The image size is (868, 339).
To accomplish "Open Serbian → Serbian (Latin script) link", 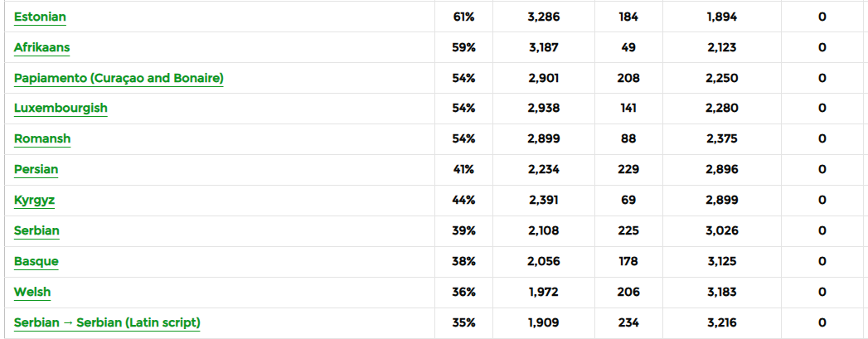I will pyautogui.click(x=107, y=323).
